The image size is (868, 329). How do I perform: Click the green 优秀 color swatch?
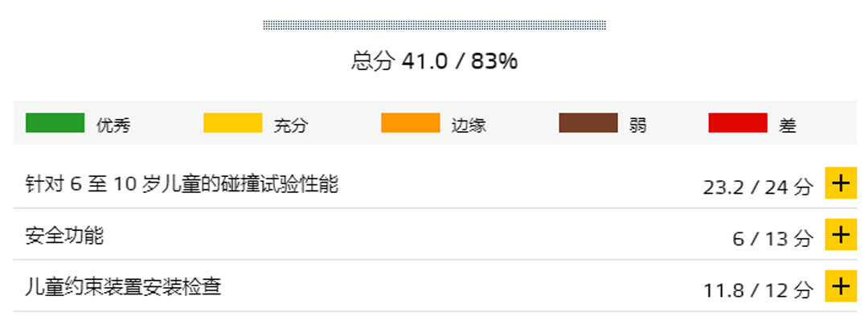(55, 123)
